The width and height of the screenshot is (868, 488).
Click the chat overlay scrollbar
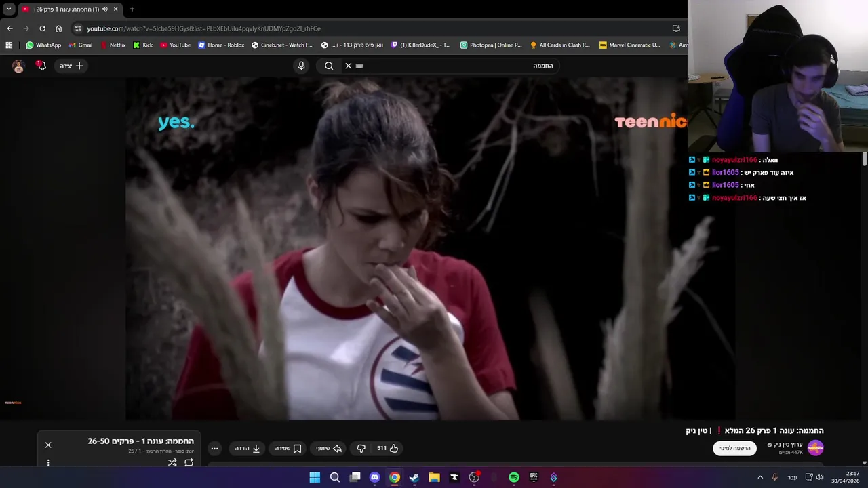click(865, 159)
